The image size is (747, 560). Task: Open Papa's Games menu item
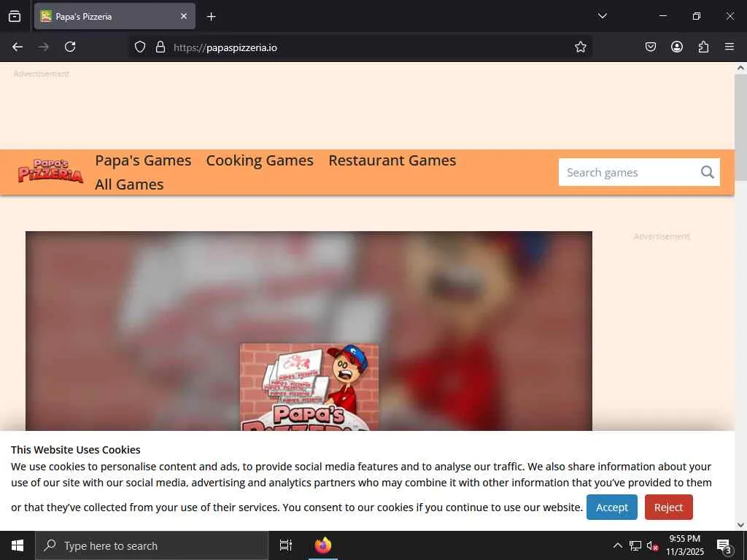point(143,160)
